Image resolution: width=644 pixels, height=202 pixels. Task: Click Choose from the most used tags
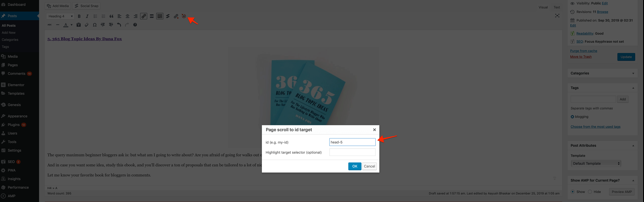point(595,127)
